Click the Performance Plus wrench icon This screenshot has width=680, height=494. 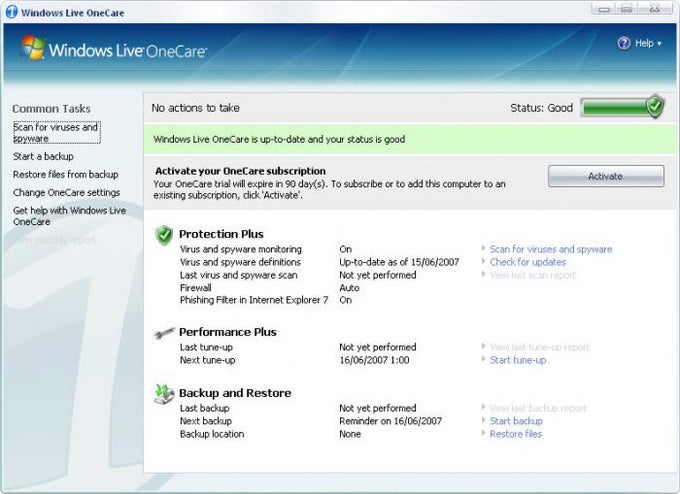coord(164,333)
